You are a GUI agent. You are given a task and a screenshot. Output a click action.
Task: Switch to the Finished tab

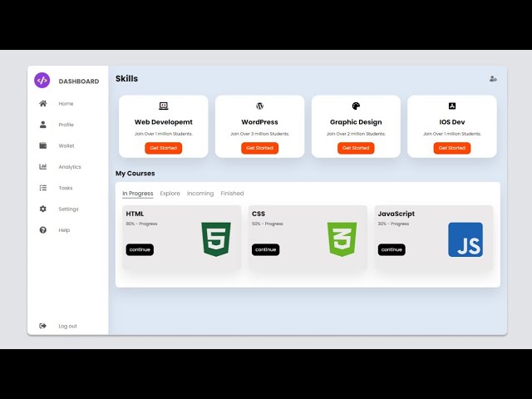[x=232, y=194]
